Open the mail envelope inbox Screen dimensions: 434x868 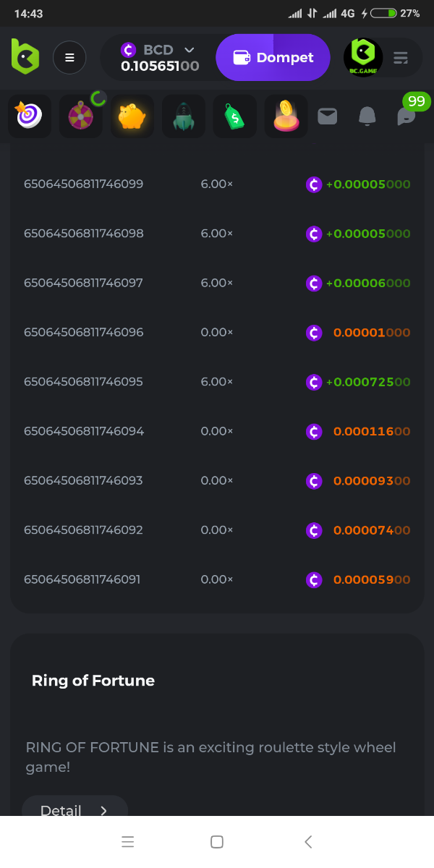point(328,116)
